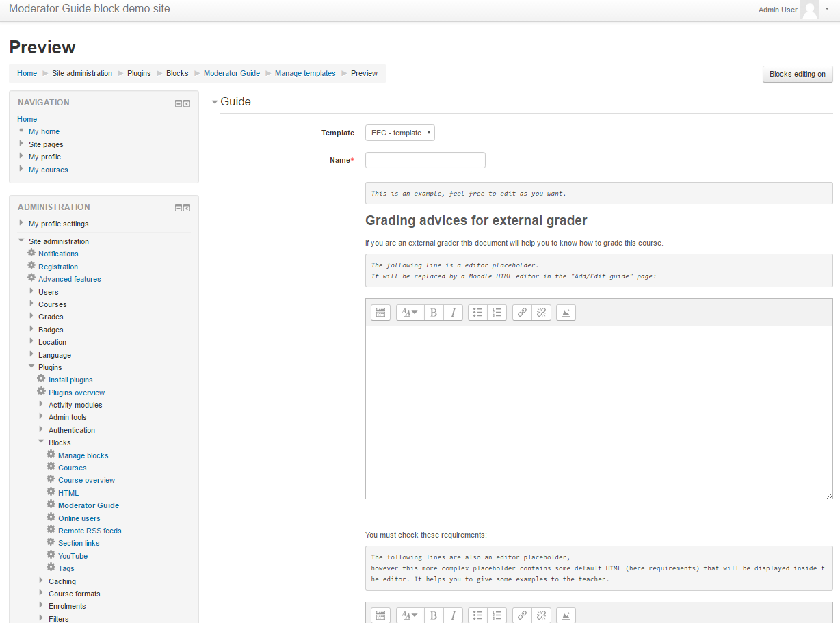Screen dimensions: 840x623
Task: Click the Name input field
Action: click(425, 160)
